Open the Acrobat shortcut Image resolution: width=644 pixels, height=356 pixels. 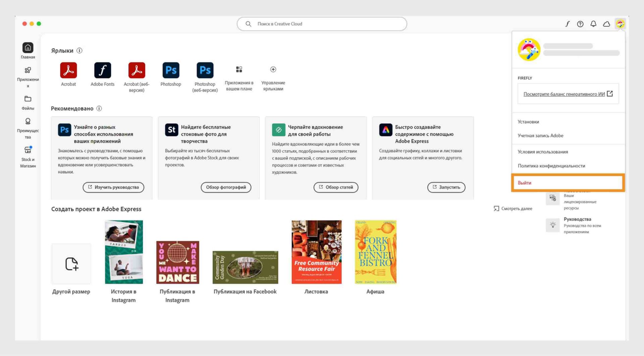[x=68, y=71]
